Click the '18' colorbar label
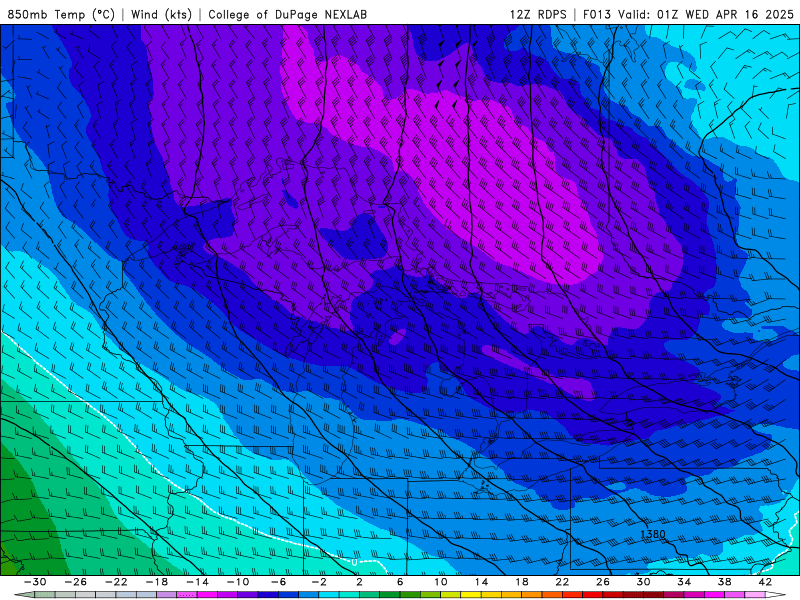This screenshot has height=600, width=800. click(x=522, y=582)
